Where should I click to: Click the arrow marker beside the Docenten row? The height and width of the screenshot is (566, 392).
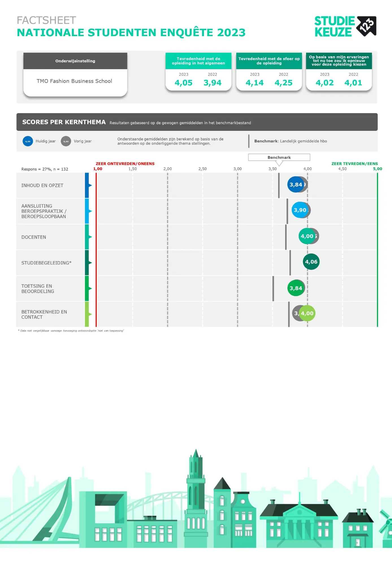(x=90, y=237)
